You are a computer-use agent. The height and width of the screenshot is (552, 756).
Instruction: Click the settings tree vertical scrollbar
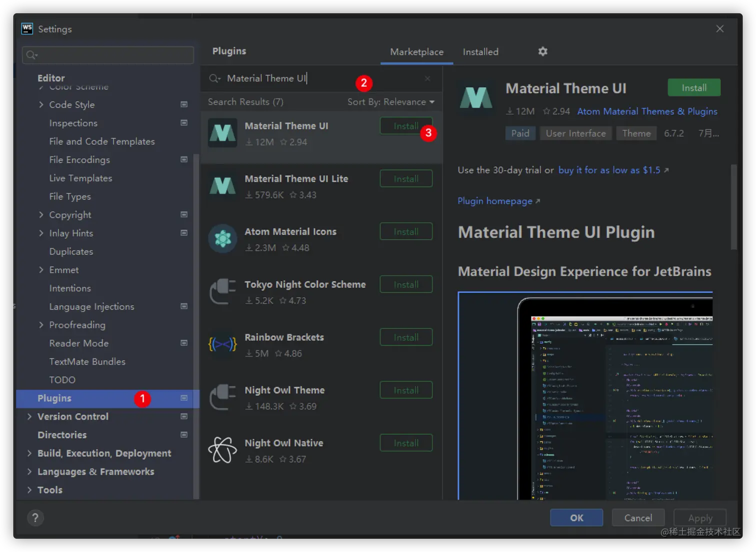point(196,327)
